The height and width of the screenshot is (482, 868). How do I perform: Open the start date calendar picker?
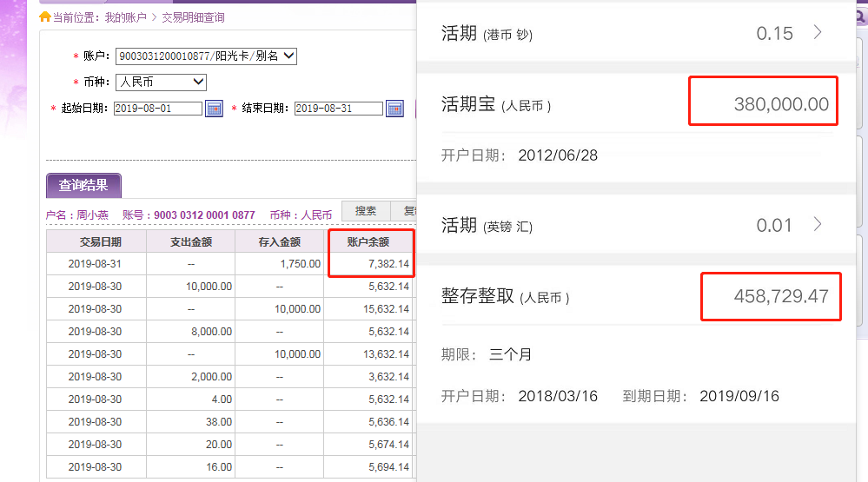[214, 109]
